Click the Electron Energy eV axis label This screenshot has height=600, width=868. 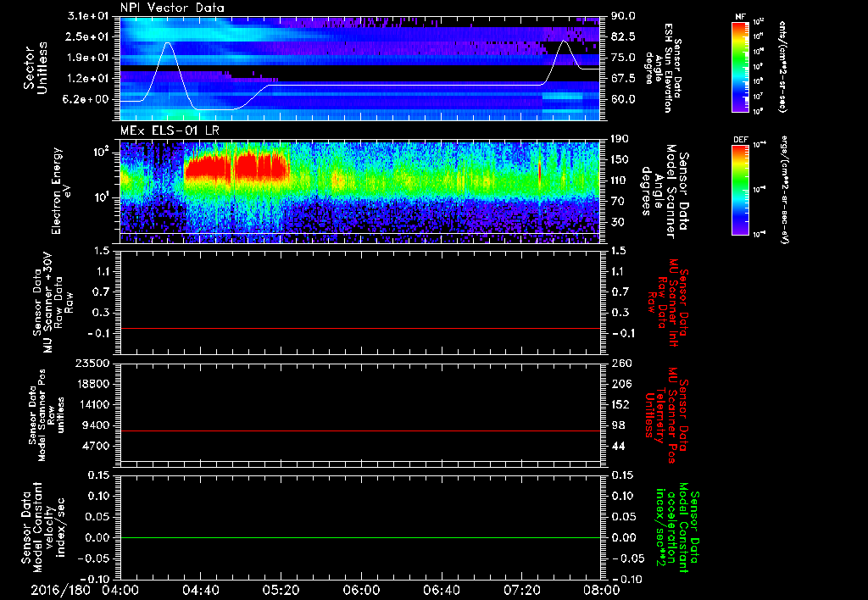[58, 191]
